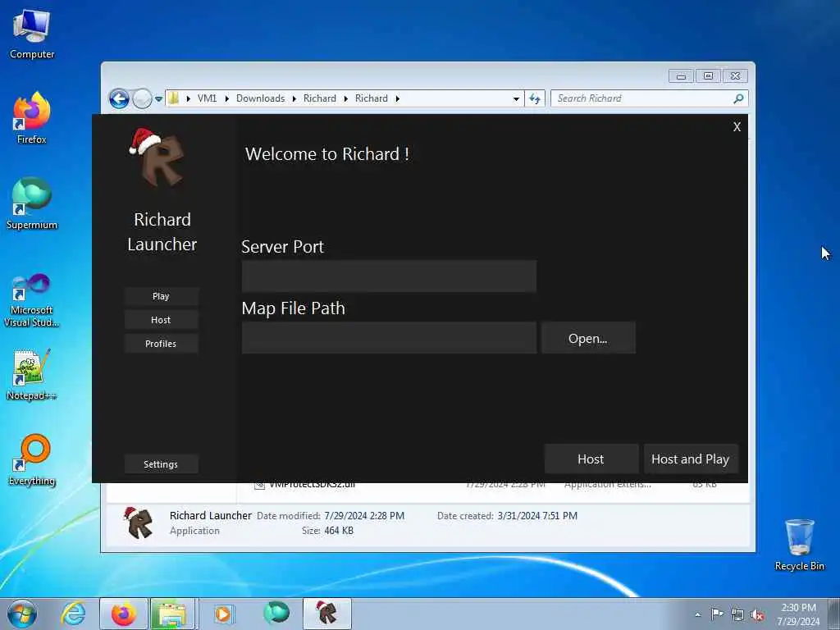Open launcher Settings
The height and width of the screenshot is (630, 840).
click(161, 464)
